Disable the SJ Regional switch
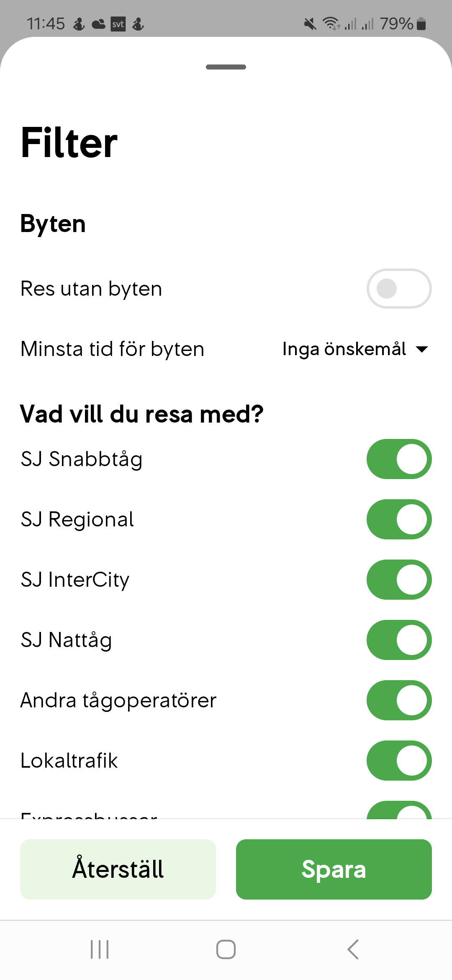The image size is (452, 980). point(399,519)
